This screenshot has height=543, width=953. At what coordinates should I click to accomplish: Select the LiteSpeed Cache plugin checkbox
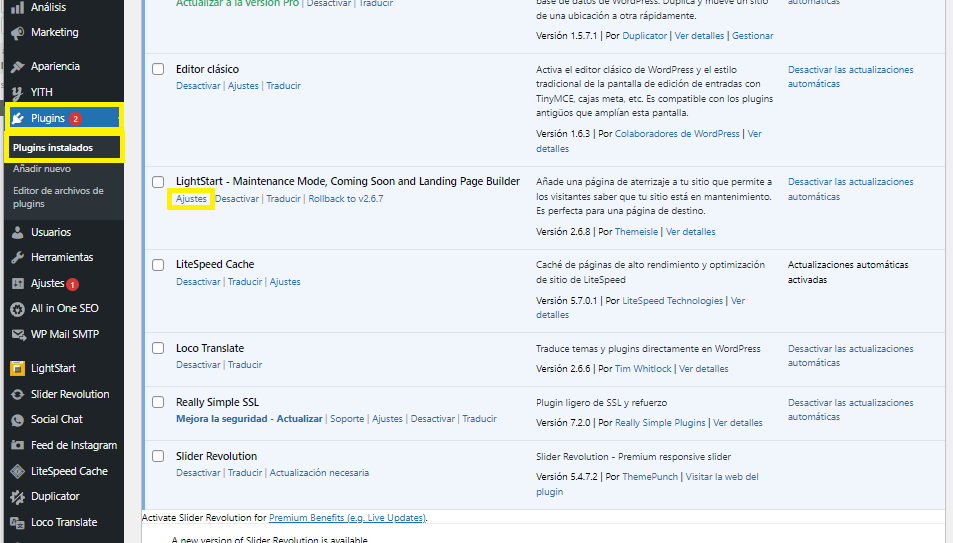158,265
